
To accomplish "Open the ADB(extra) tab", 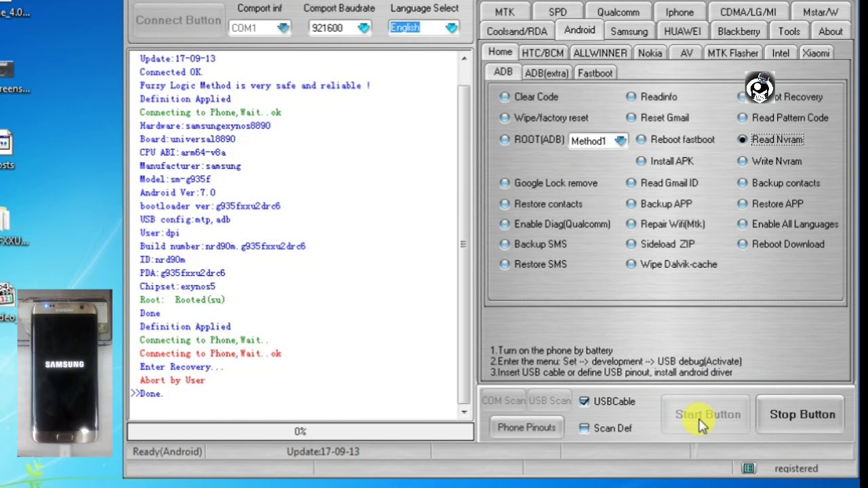I will [547, 73].
